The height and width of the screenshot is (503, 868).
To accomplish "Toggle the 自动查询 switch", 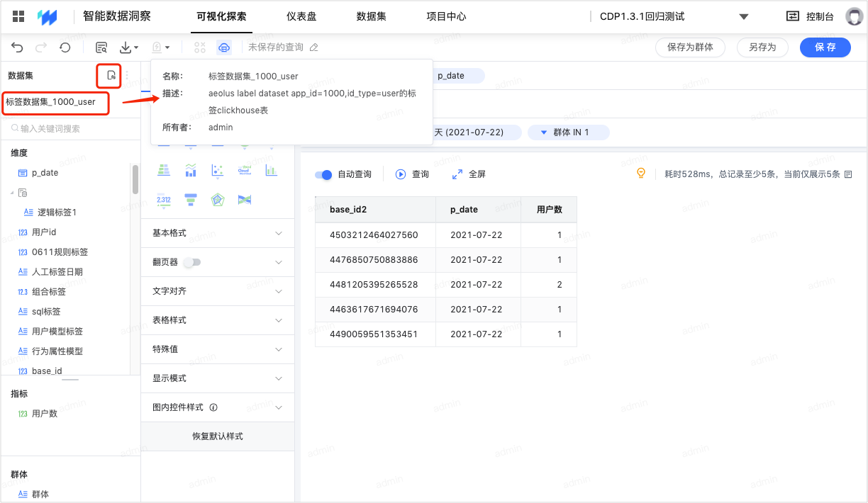I will click(x=323, y=174).
